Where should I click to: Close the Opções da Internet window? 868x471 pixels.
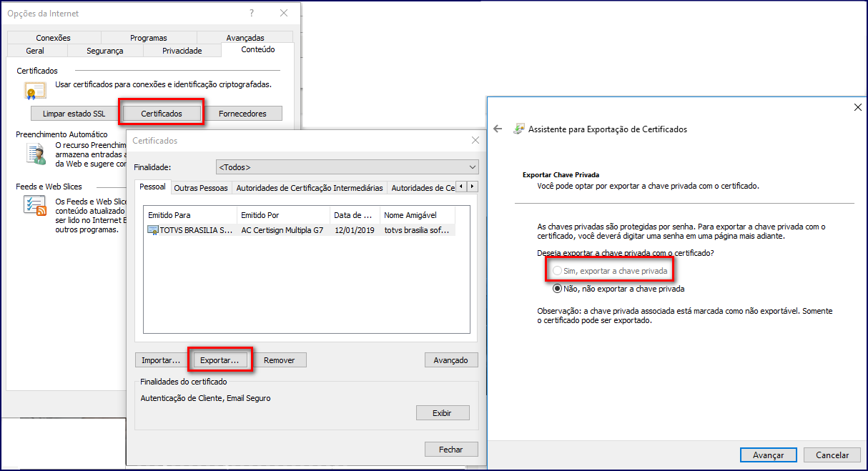(x=284, y=13)
